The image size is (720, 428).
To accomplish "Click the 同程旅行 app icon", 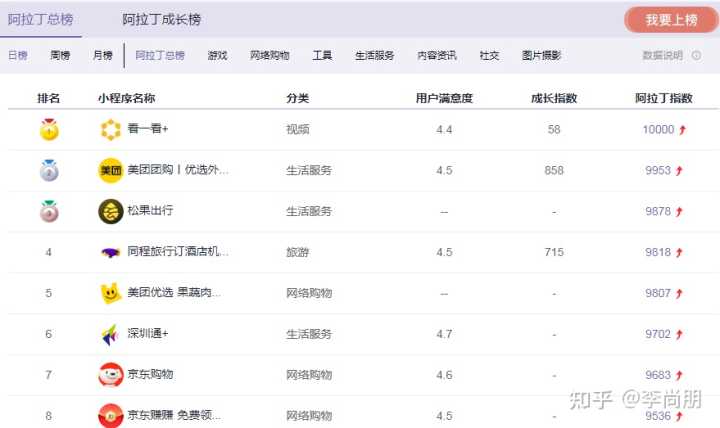I will (x=111, y=252).
